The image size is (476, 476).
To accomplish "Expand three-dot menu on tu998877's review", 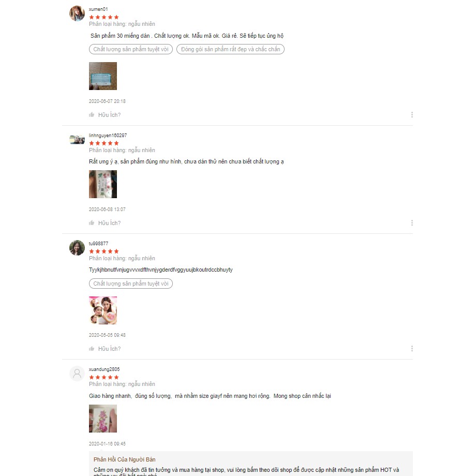I will coord(412,349).
